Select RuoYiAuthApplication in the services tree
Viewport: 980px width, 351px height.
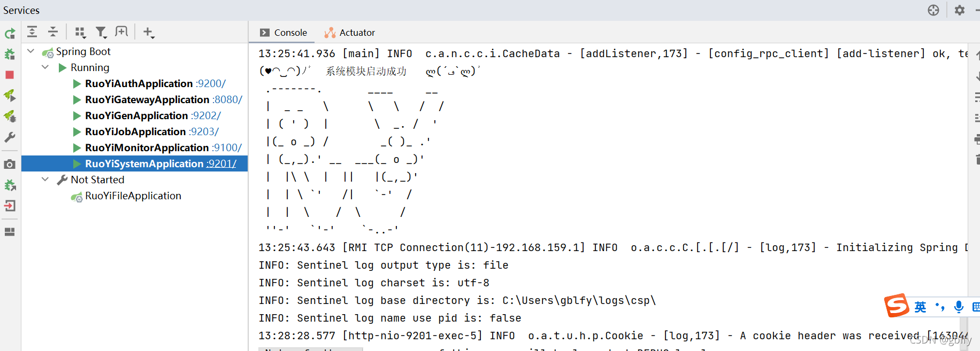pyautogui.click(x=139, y=83)
